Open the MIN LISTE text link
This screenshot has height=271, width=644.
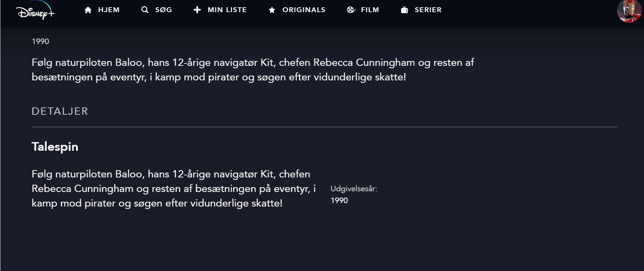(227, 10)
